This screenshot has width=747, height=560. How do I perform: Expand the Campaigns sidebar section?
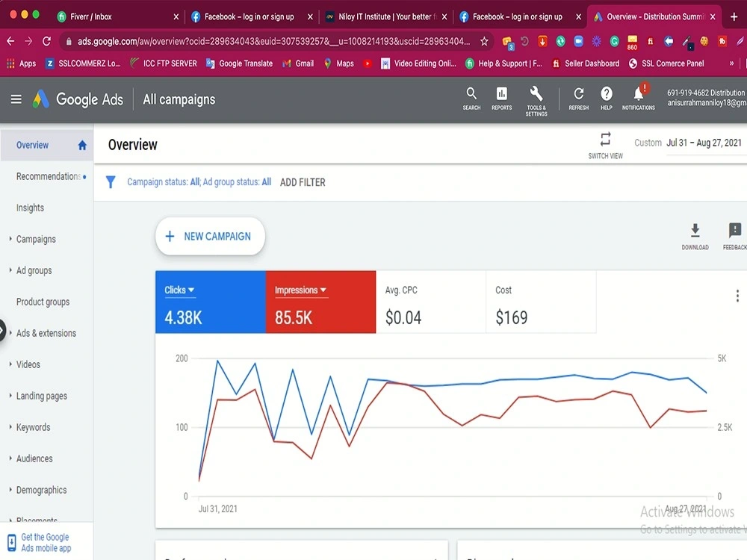click(x=10, y=239)
